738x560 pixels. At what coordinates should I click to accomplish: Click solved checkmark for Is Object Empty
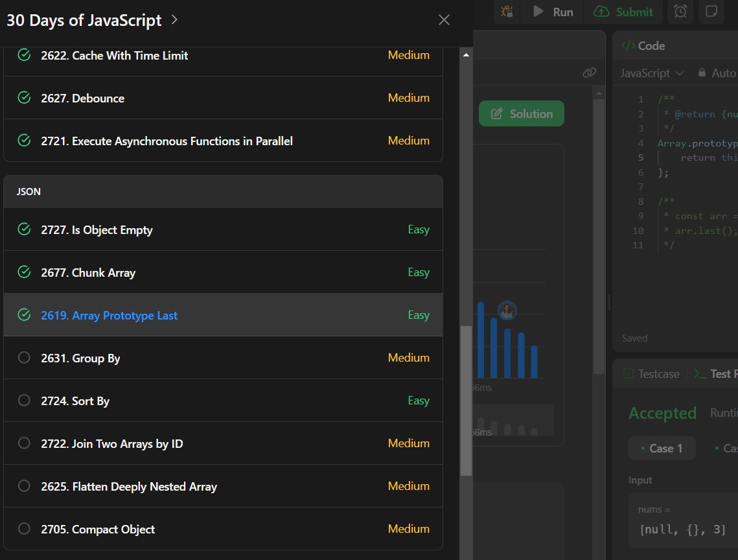(x=24, y=229)
